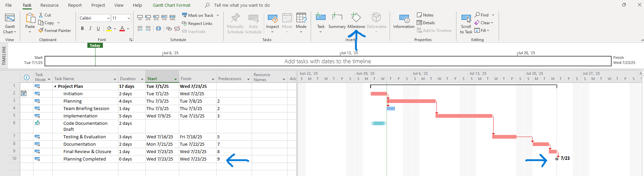Copy the selected task
Viewport: 644px width, 176px height.
coord(47,23)
